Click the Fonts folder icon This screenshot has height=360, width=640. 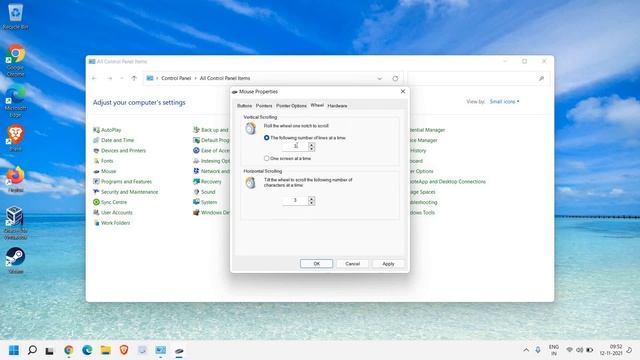coord(96,161)
